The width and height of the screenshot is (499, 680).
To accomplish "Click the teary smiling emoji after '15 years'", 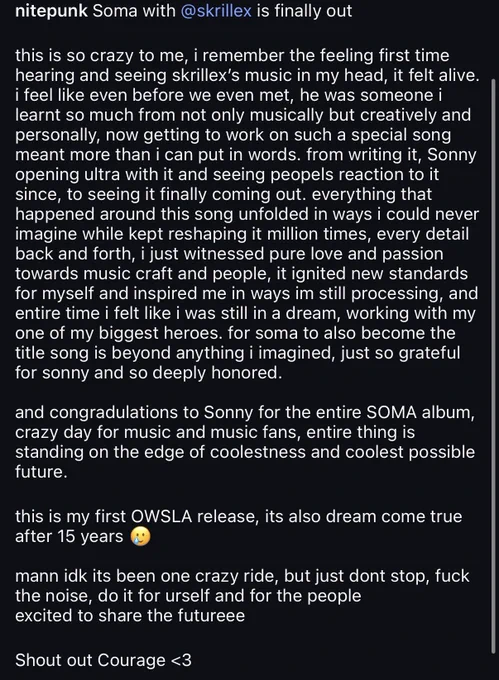I will pyautogui.click(x=140, y=537).
